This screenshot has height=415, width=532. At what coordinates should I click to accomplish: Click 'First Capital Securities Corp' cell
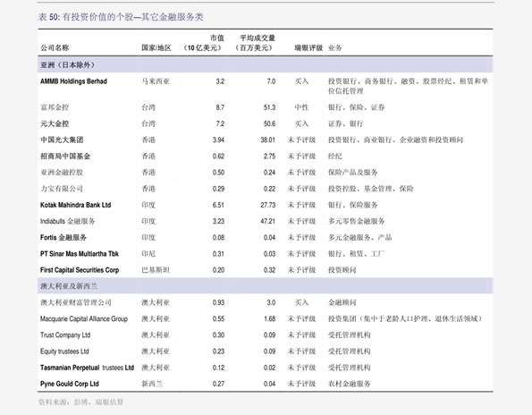click(x=80, y=270)
